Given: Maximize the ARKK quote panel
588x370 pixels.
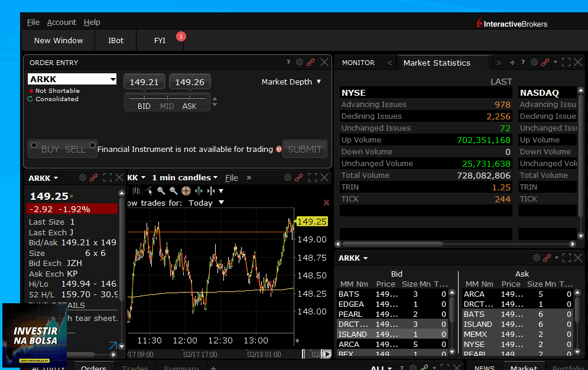Looking at the screenshot, I should click(107, 177).
